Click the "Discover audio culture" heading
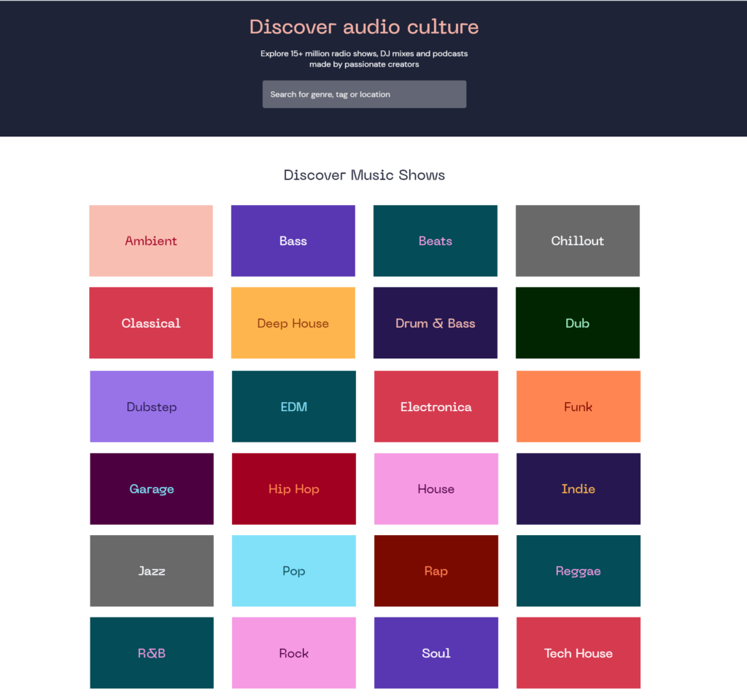 tap(364, 27)
